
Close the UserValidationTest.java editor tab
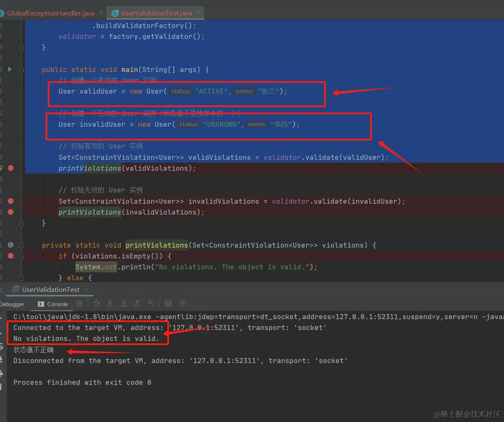click(x=198, y=13)
